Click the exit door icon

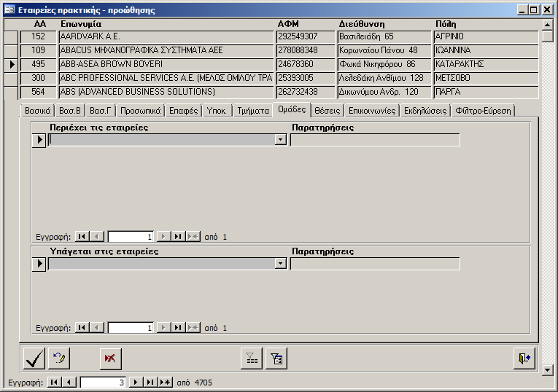[524, 358]
